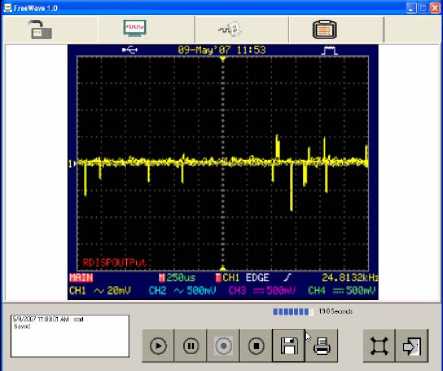Image resolution: width=443 pixels, height=371 pixels.
Task: Toggle full screen view icon
Action: point(379,346)
